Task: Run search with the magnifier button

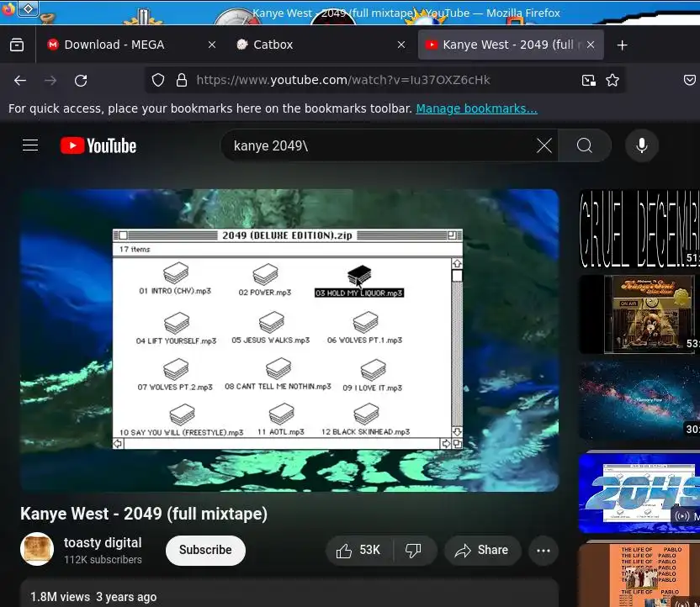Action: pos(585,145)
